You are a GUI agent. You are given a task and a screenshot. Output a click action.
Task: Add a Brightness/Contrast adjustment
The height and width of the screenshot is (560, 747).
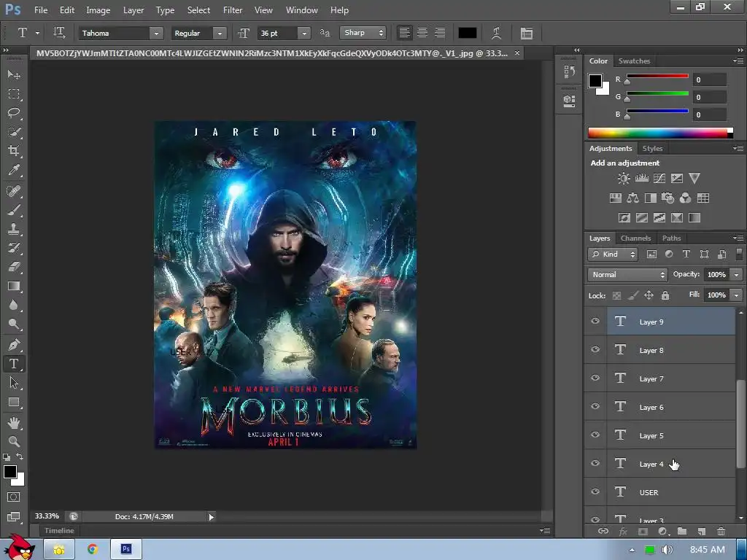pos(623,179)
